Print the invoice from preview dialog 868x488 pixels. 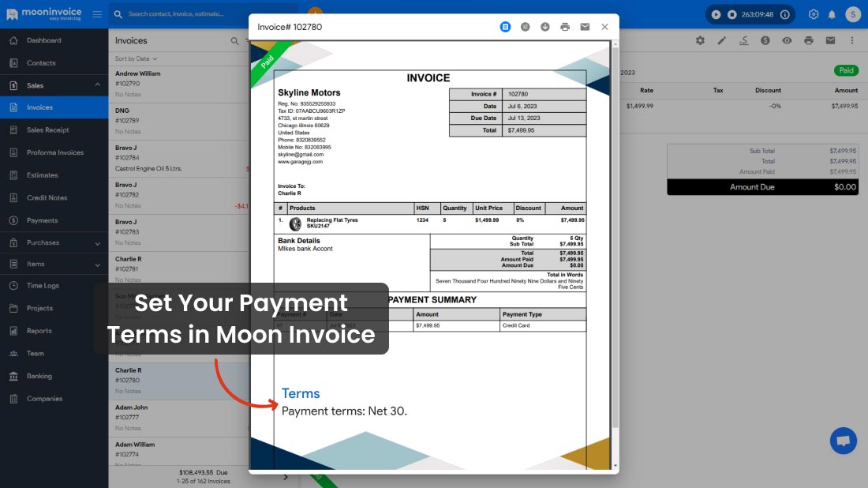click(565, 27)
